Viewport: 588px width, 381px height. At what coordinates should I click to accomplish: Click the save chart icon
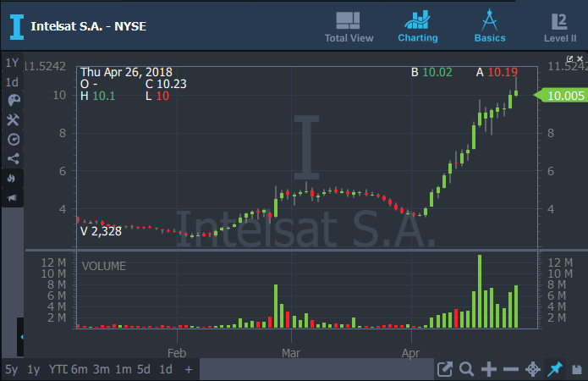click(x=577, y=369)
